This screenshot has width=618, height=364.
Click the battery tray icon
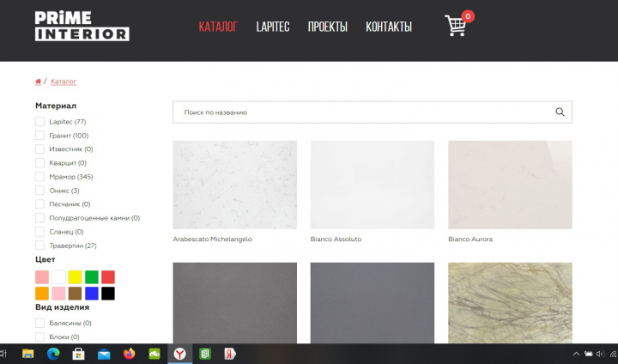[x=589, y=354]
